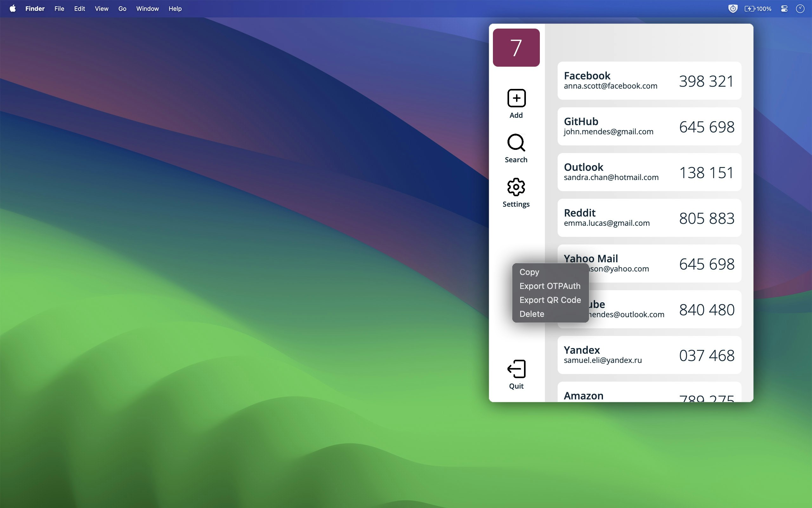Select the Outlook account name
This screenshot has width=812, height=508.
point(584,167)
